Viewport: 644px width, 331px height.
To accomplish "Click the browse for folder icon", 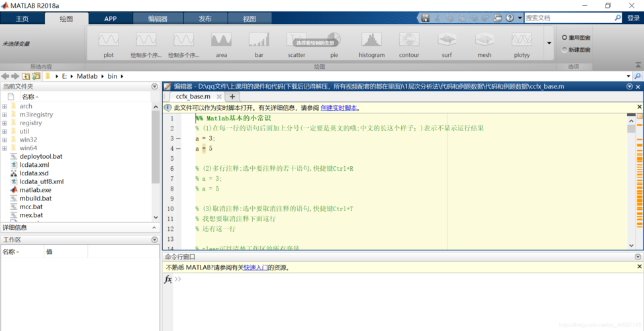I will tap(36, 76).
